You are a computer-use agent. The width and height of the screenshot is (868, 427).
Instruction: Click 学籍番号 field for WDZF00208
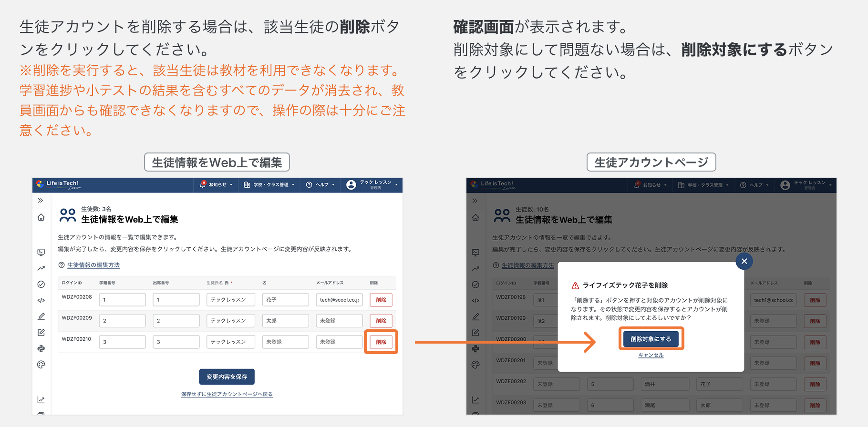click(122, 300)
